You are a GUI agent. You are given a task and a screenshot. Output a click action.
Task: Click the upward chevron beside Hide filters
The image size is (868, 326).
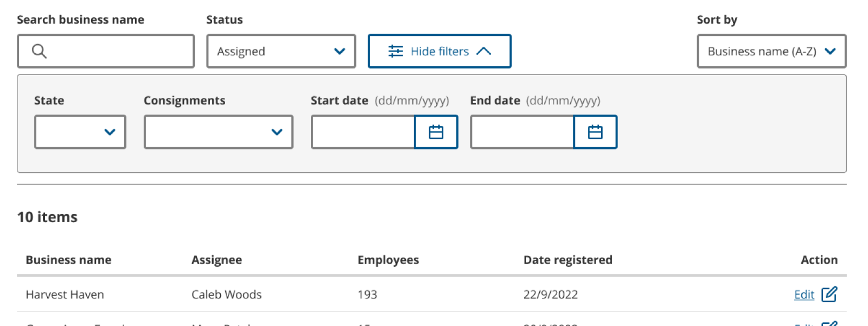[483, 51]
